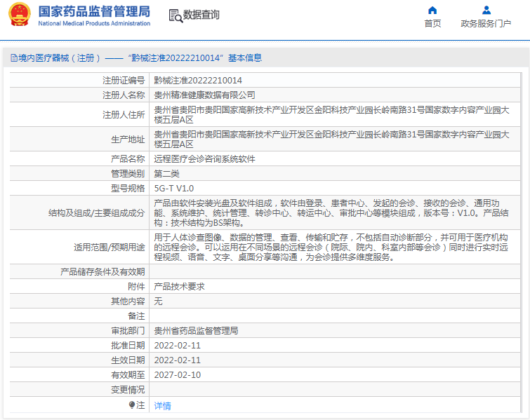Select registration number 黔械注准20222210014 value

pyautogui.click(x=198, y=81)
